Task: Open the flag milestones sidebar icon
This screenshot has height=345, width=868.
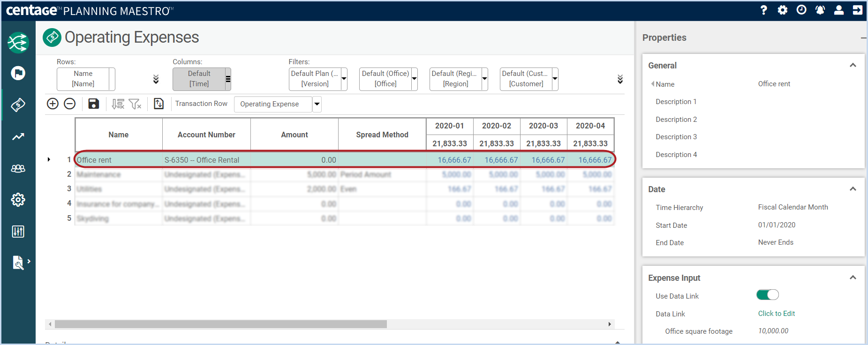Action: coord(18,73)
